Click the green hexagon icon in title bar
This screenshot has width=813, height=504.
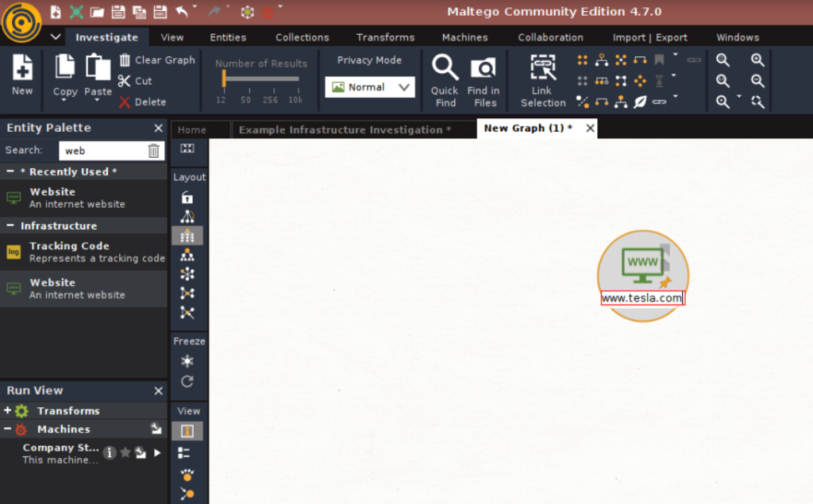[x=248, y=11]
